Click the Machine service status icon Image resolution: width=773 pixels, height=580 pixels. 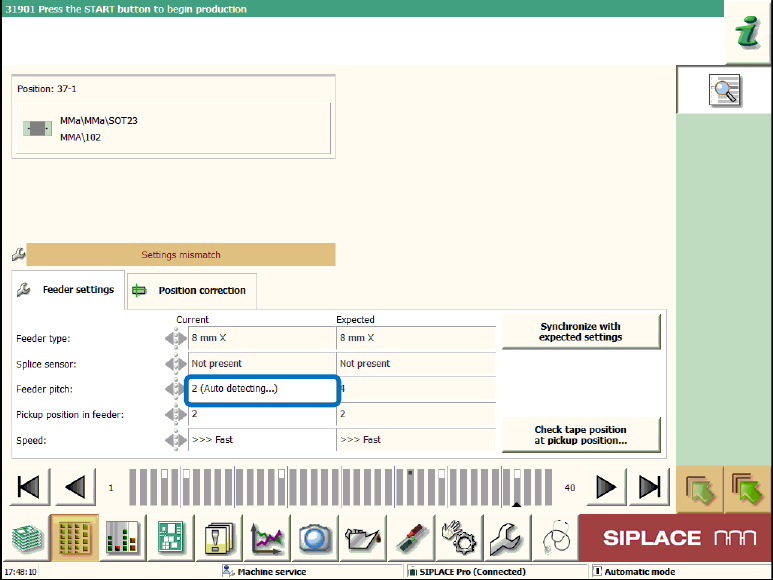[228, 571]
